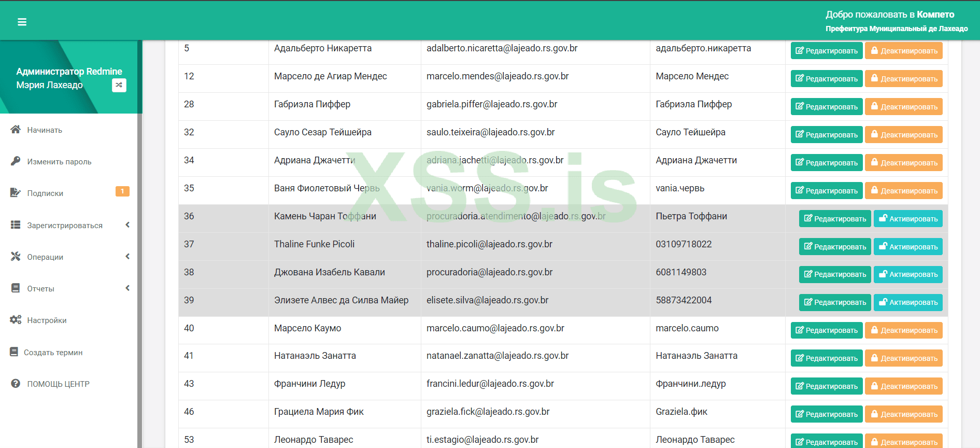Click the shuffle switch icon beside Мэрия Лахеадо
Screen dimensions: 980x448
[119, 85]
